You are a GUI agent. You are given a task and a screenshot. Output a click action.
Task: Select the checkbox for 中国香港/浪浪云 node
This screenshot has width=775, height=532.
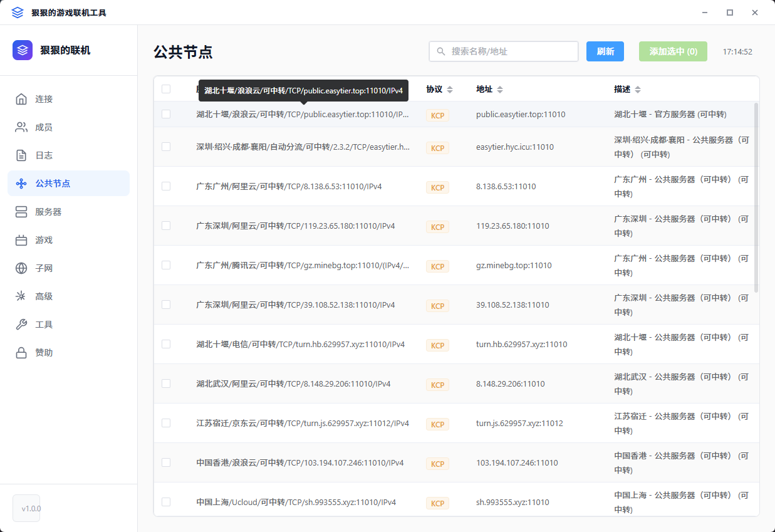point(166,462)
